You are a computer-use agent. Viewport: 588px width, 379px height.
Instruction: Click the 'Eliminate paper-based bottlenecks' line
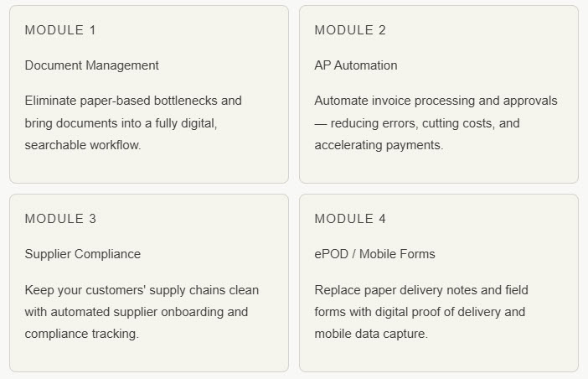click(x=133, y=101)
